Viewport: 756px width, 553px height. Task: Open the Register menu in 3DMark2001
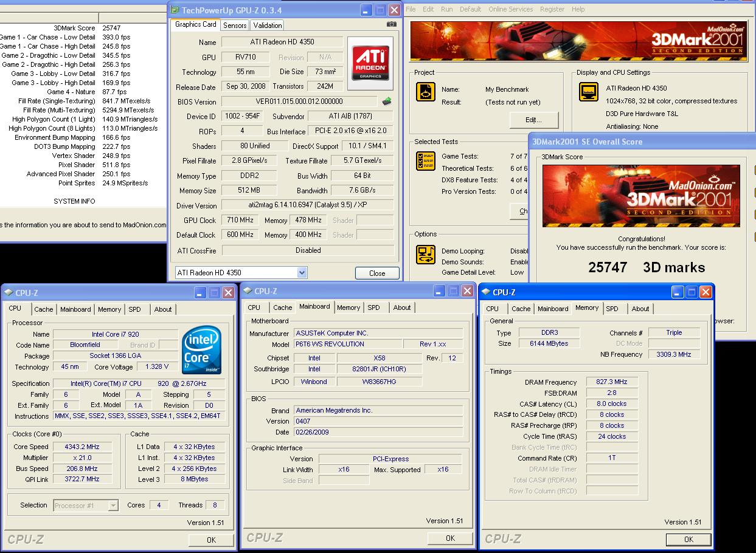(552, 9)
